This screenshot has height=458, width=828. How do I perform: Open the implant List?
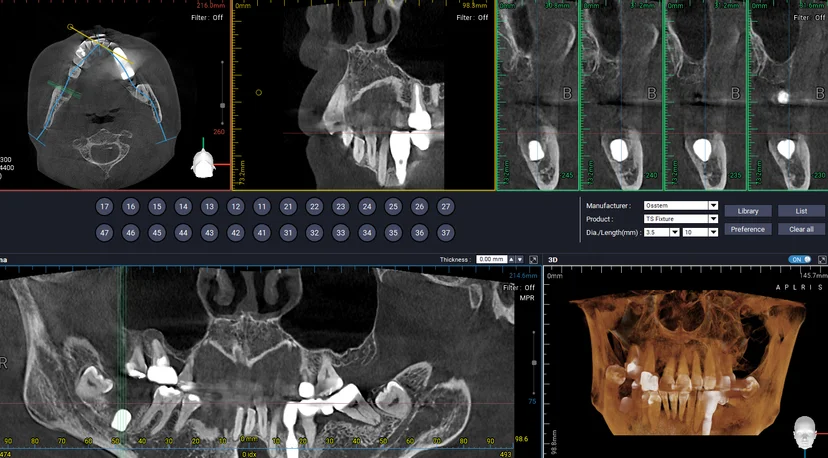(801, 211)
